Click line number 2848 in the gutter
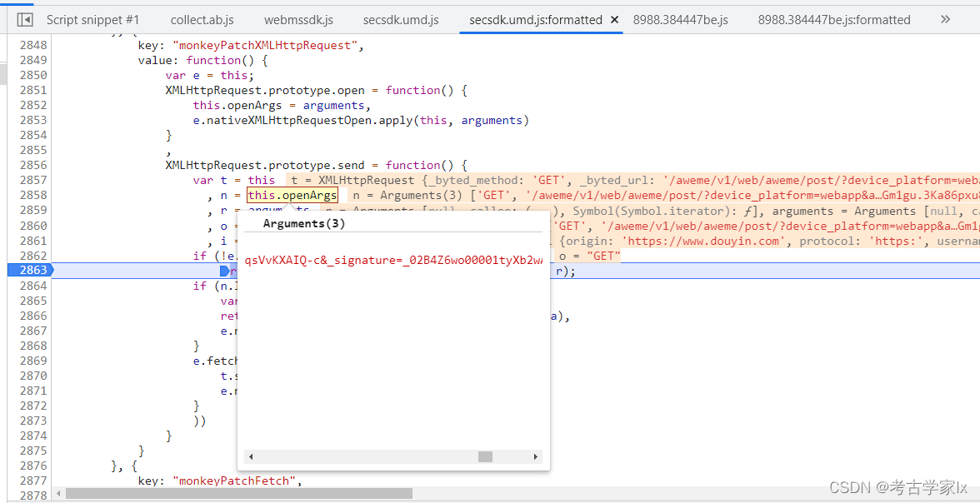Image resolution: width=980 pixels, height=503 pixels. point(33,45)
